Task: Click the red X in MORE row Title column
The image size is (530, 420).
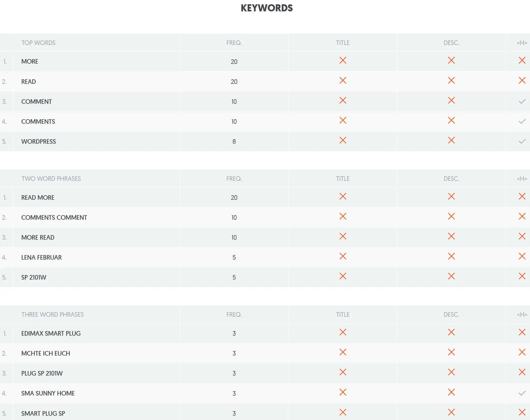Action: (x=343, y=60)
